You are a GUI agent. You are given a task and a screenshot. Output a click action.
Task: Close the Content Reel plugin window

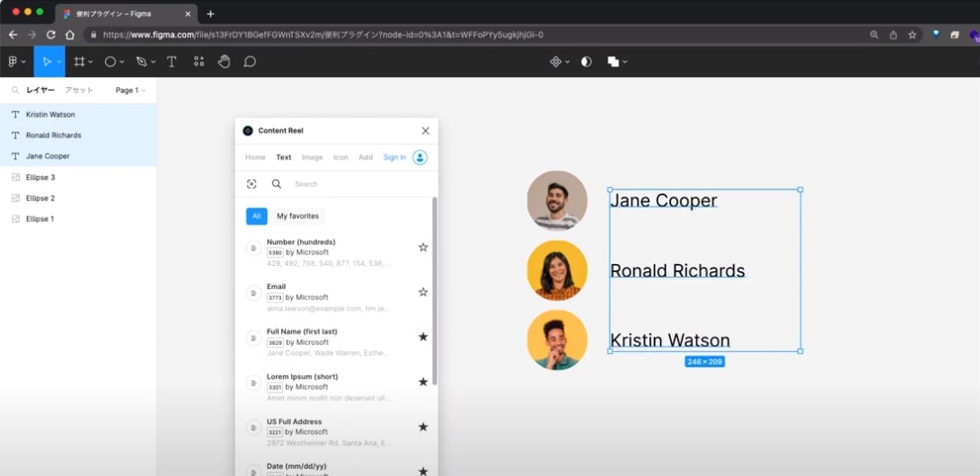tap(426, 130)
